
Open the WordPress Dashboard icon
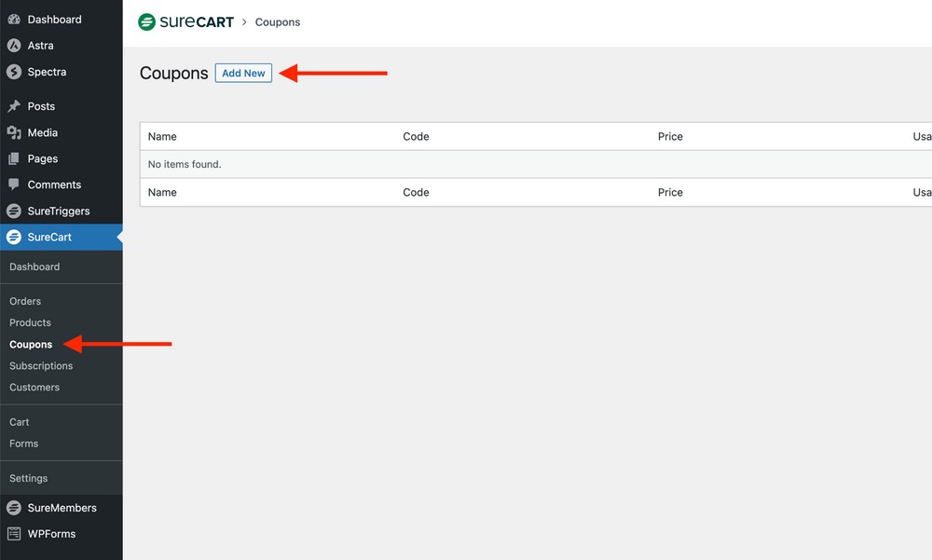[x=12, y=19]
